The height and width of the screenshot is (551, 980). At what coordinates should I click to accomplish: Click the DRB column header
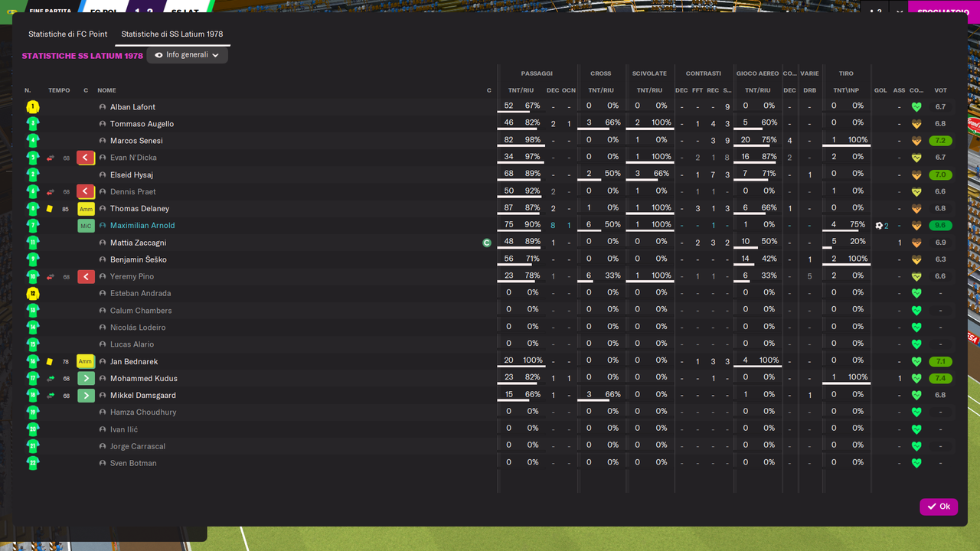point(809,90)
